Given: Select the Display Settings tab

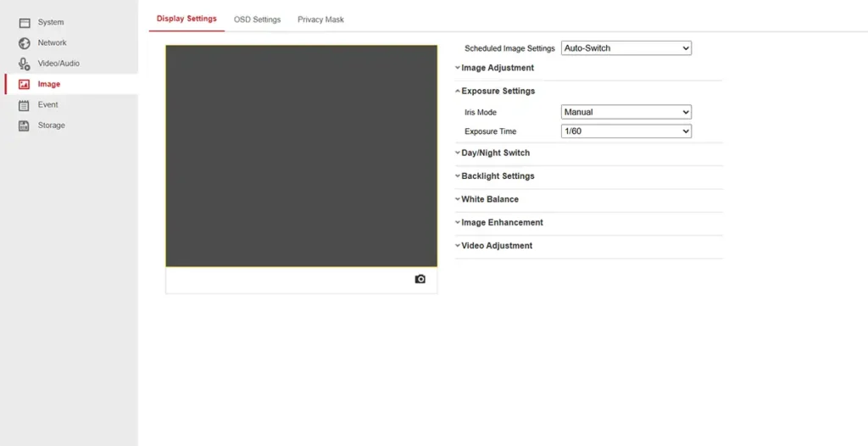Looking at the screenshot, I should click(x=186, y=19).
